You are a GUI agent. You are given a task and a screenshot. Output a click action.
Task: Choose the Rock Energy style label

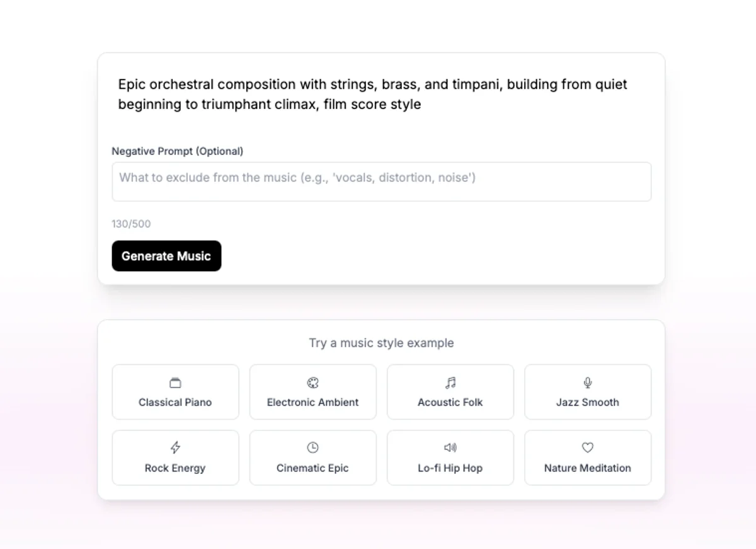coord(175,468)
